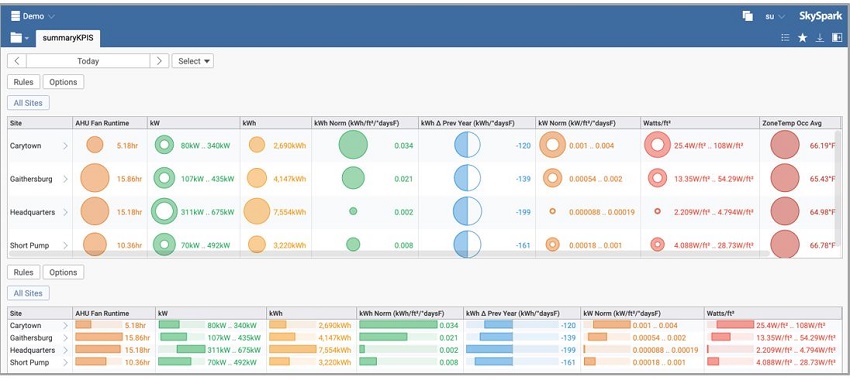Image resolution: width=850 pixels, height=380 pixels.
Task: Expand Headquarters row chevron in bubble table
Action: click(x=66, y=212)
